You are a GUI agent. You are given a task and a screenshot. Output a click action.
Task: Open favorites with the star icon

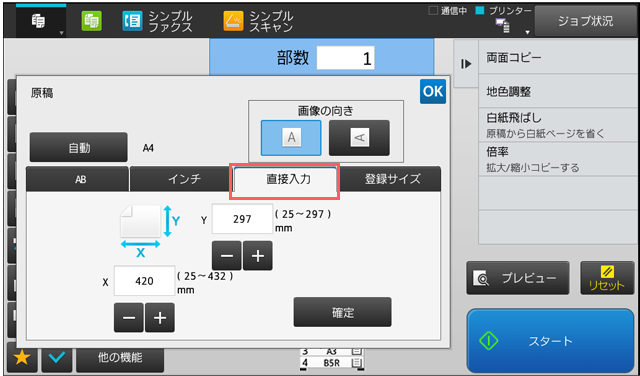[x=22, y=357]
